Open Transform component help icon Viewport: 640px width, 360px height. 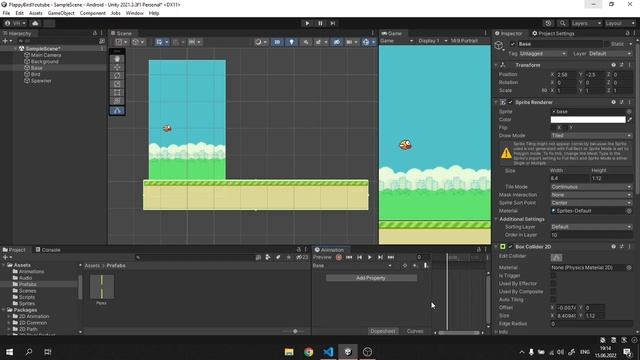613,65
